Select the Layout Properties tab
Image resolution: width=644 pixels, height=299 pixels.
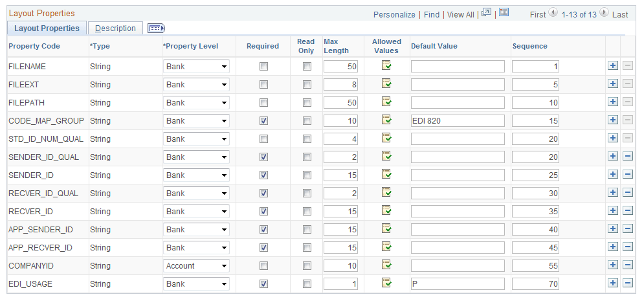tap(47, 28)
